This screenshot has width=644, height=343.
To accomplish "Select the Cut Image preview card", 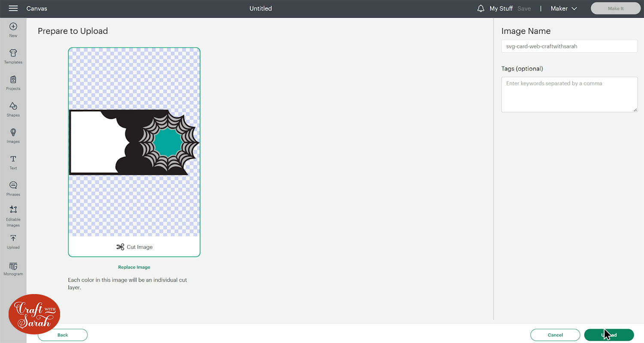I will (134, 152).
